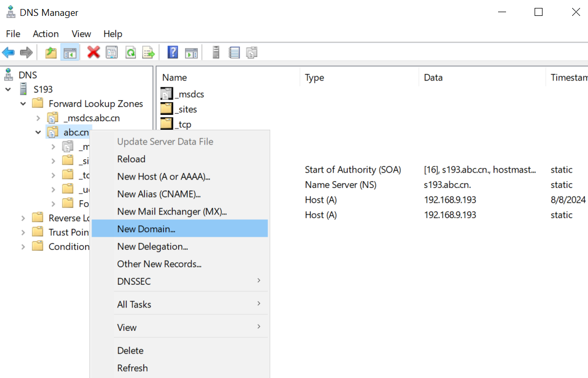Choose New Domain... from context menu

[x=180, y=229]
